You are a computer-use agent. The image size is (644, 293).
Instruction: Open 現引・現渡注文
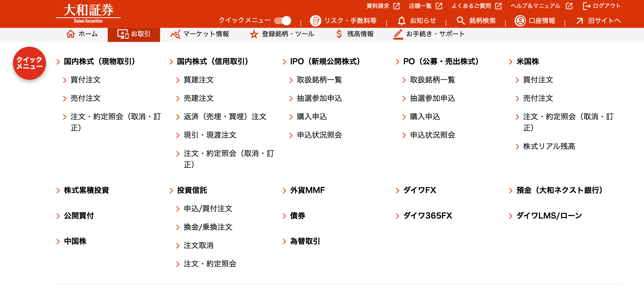pos(210,135)
